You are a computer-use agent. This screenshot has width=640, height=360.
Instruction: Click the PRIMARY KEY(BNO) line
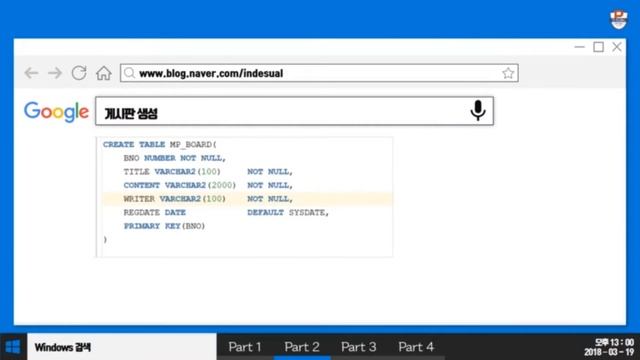164,226
